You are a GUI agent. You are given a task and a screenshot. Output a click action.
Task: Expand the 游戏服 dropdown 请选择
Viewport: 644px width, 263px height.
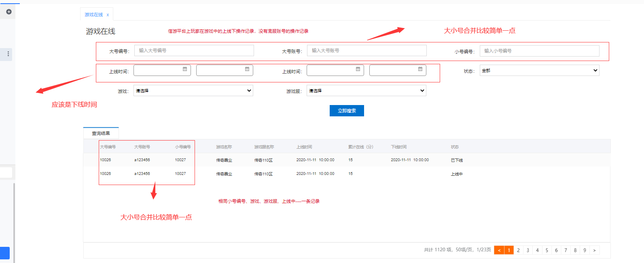366,90
